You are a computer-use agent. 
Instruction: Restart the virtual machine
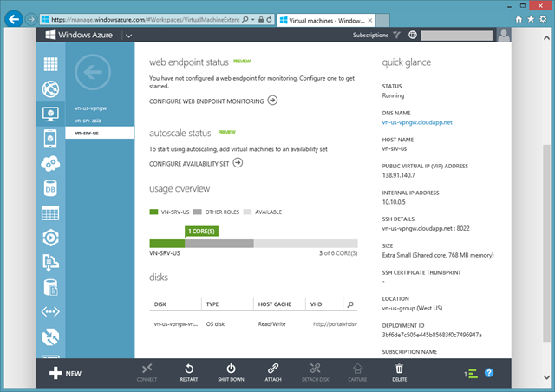pos(189,373)
